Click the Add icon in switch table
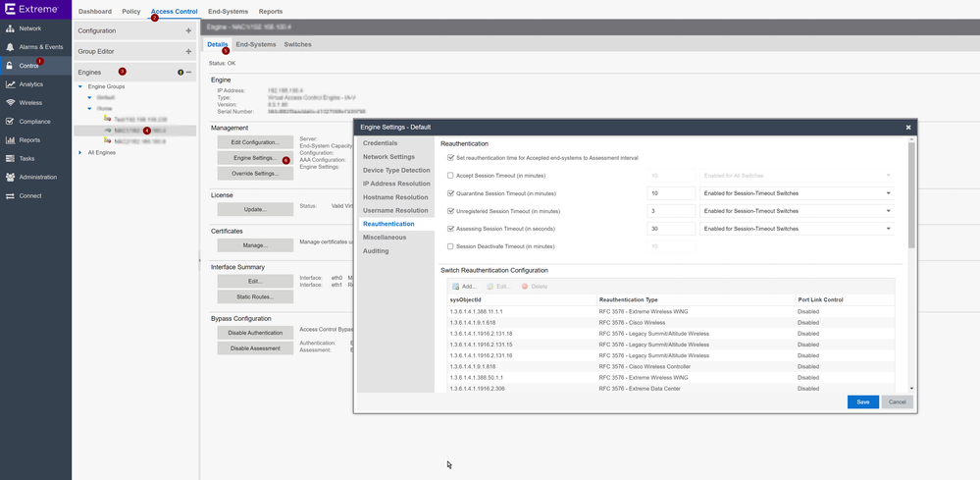The width and height of the screenshot is (980, 480). pos(455,287)
